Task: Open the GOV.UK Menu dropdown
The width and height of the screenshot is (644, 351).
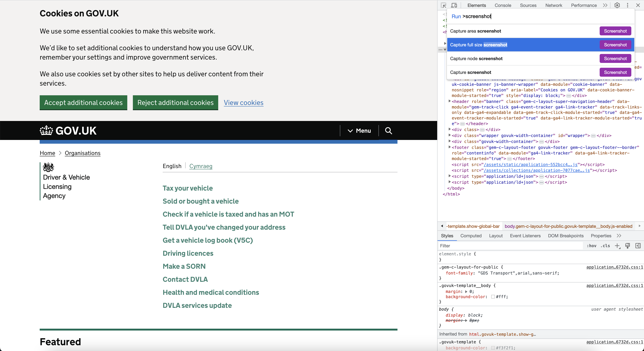Action: (x=359, y=131)
